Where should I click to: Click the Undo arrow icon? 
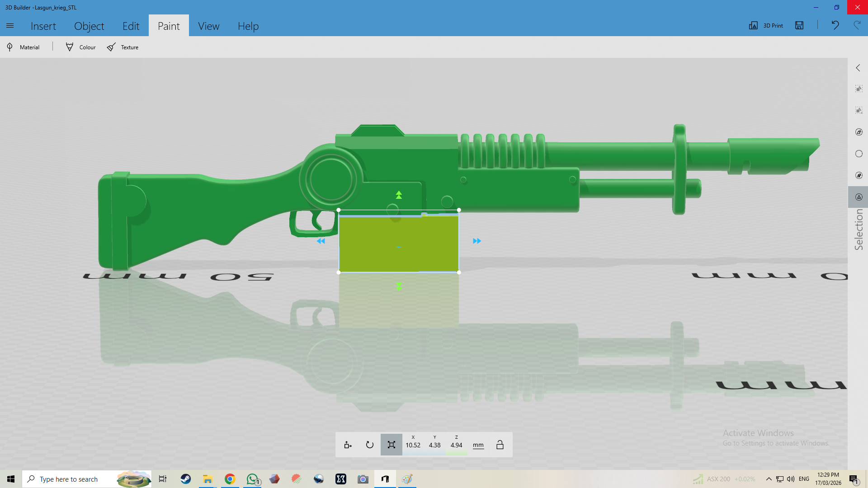coord(835,26)
